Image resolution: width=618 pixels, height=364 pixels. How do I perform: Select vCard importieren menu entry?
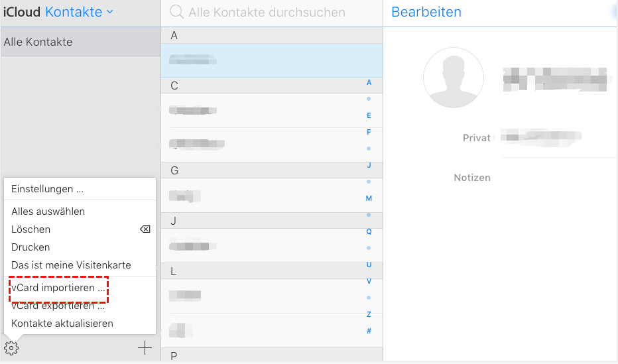point(58,289)
